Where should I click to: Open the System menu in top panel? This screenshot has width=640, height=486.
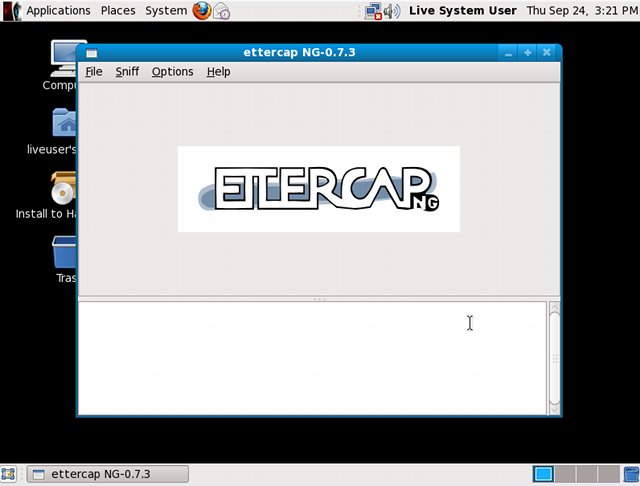tap(166, 10)
